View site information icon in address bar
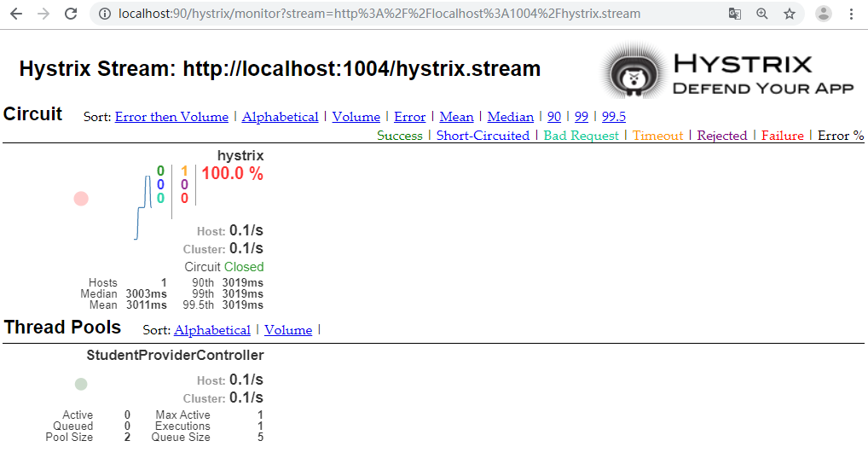The height and width of the screenshot is (464, 868). [105, 14]
